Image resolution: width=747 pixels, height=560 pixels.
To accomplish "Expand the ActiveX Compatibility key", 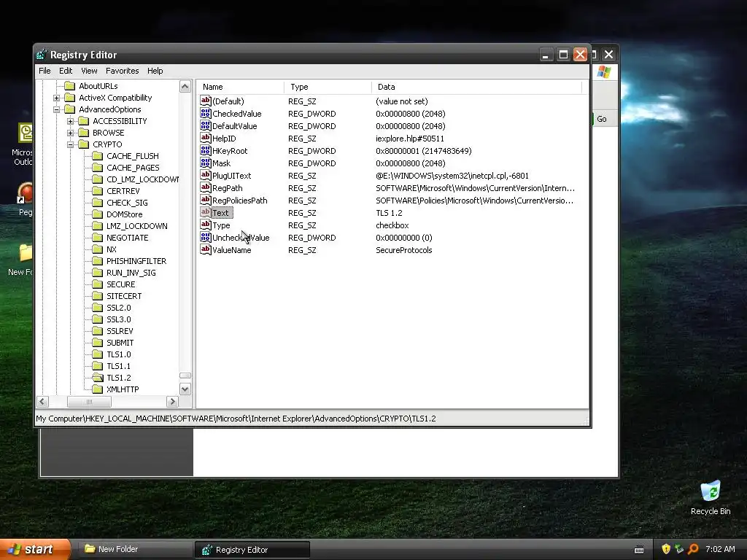I will [57, 98].
